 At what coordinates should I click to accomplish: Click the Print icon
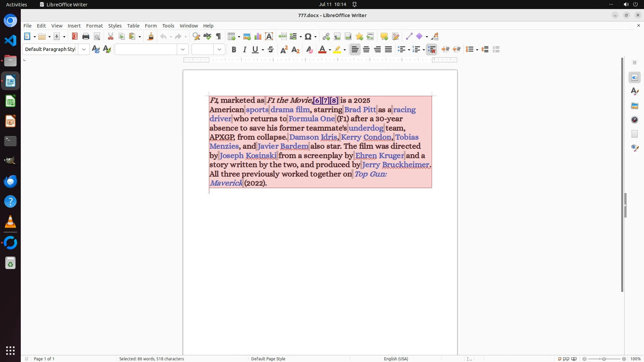86,37
